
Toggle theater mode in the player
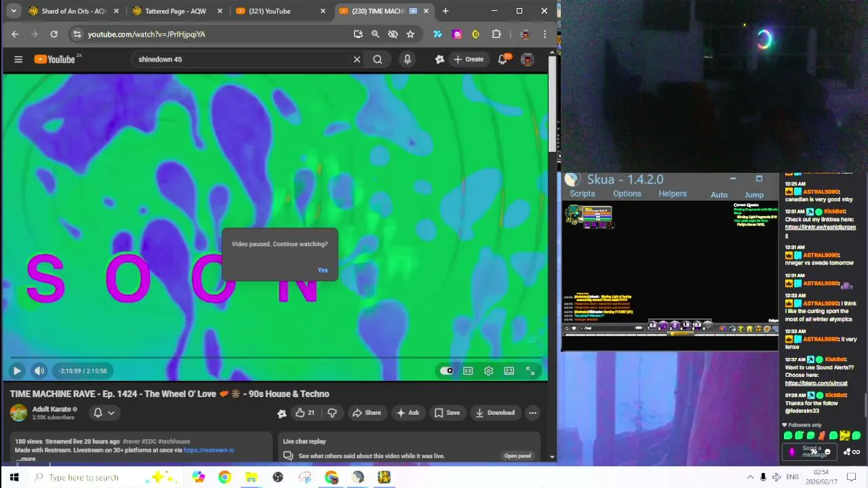(509, 371)
